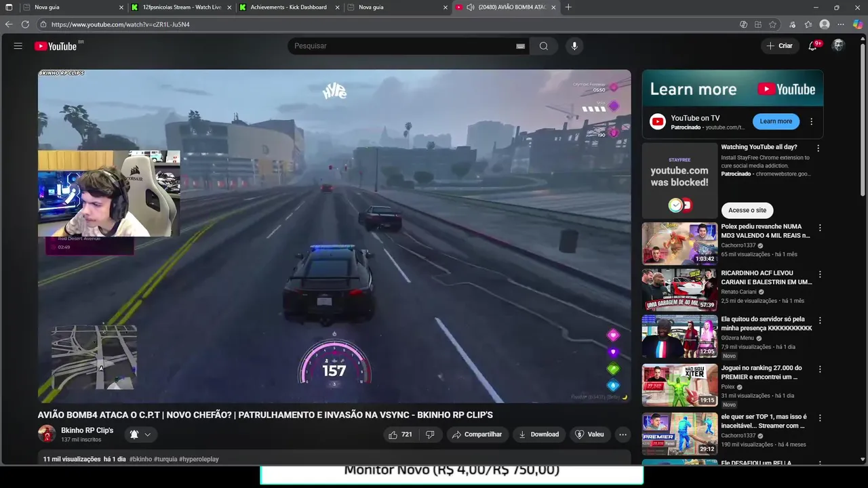This screenshot has height=488, width=868.
Task: Open the browser tab actions menu icon
Action: point(9,7)
